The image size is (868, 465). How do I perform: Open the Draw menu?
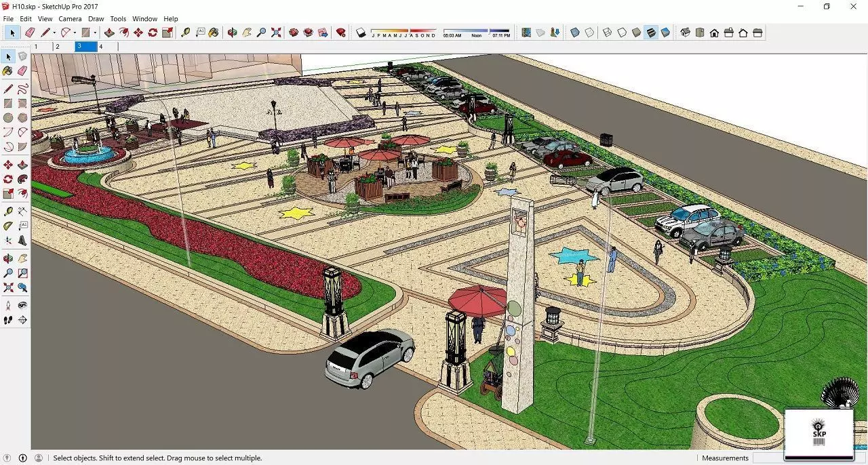[96, 19]
